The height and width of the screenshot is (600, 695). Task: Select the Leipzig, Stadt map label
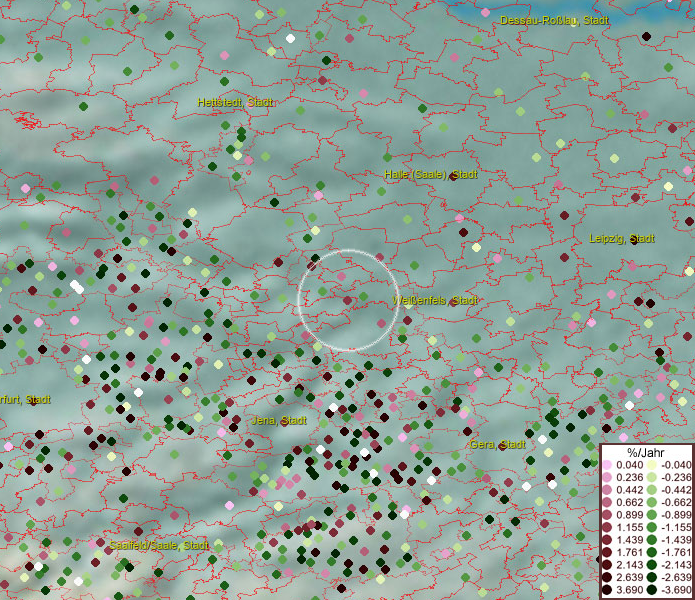click(x=622, y=238)
